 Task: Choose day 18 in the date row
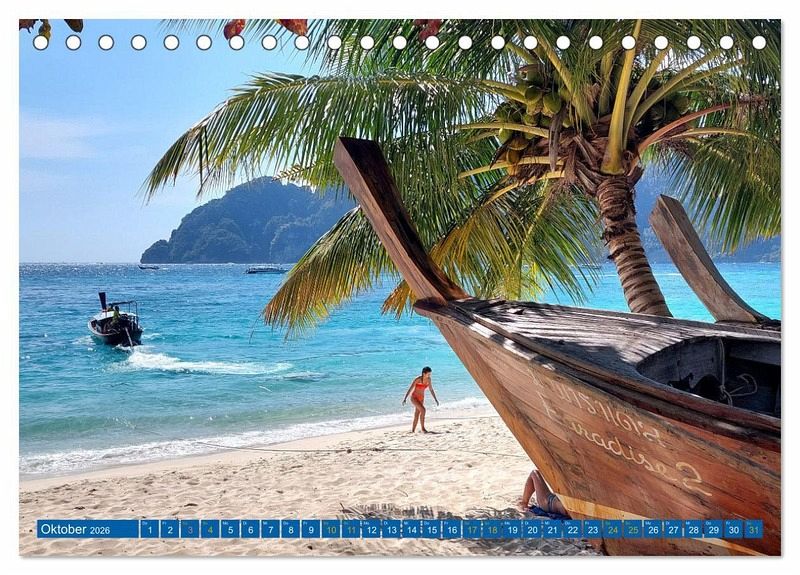(492, 529)
